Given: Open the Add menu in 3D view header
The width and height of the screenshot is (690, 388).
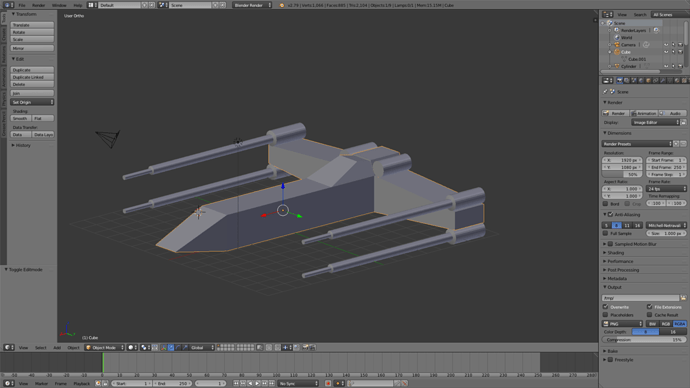Looking at the screenshot, I should click(x=57, y=348).
